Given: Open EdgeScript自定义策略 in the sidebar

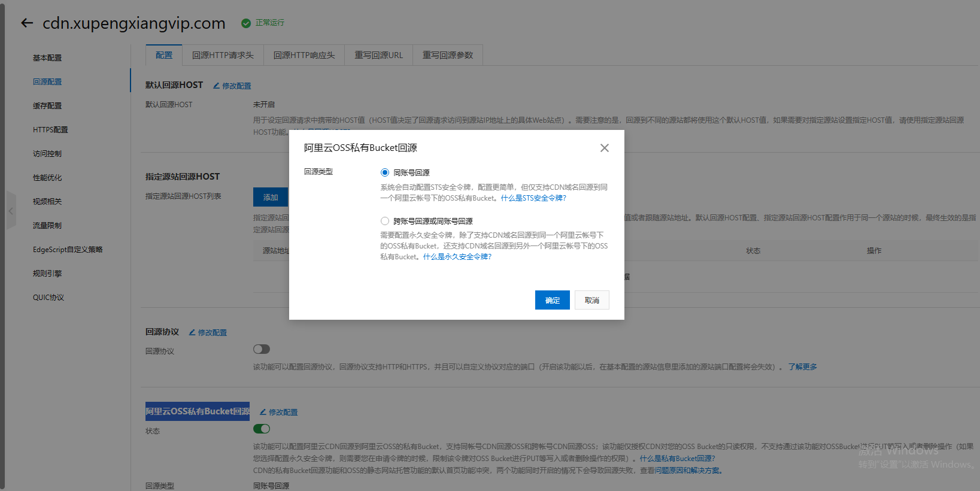Looking at the screenshot, I should [x=68, y=250].
